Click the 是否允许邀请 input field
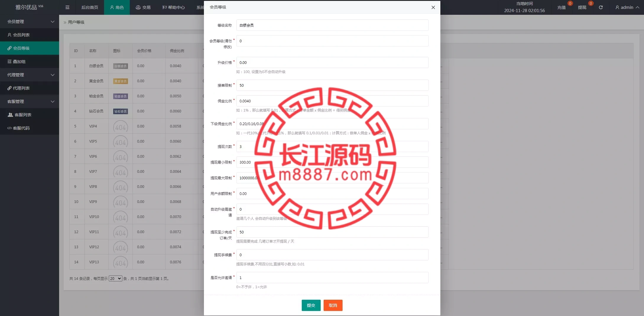644x316 pixels. (x=332, y=278)
